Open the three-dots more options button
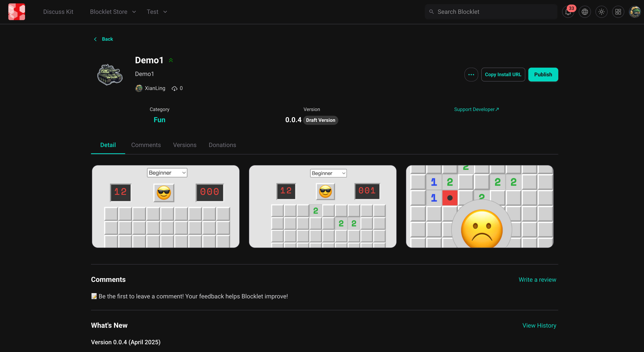 coord(471,74)
